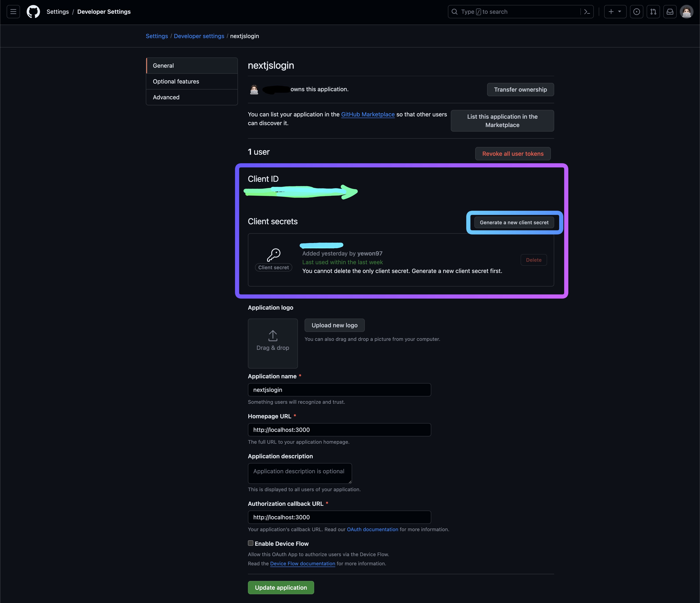
Task: Open the notifications inbox icon
Action: pyautogui.click(x=670, y=12)
